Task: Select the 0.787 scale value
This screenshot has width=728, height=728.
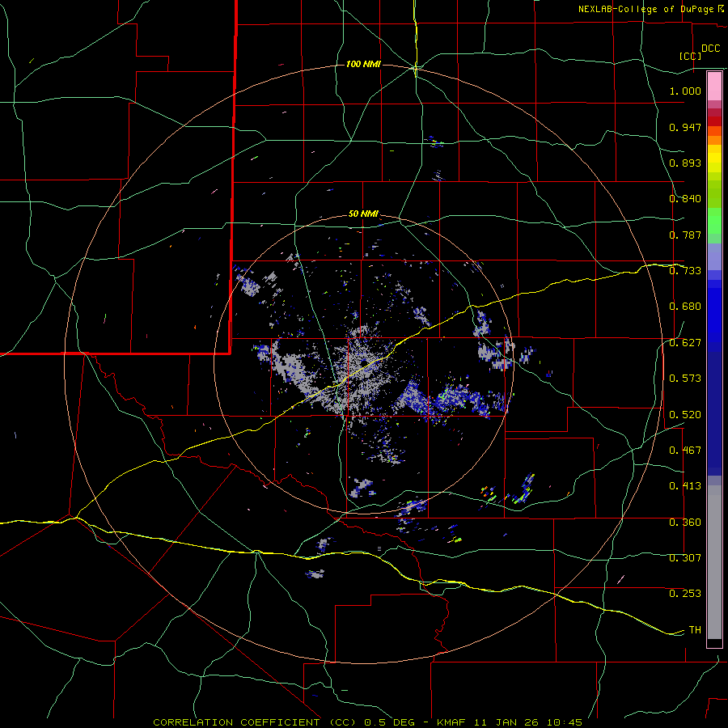Action: point(685,235)
